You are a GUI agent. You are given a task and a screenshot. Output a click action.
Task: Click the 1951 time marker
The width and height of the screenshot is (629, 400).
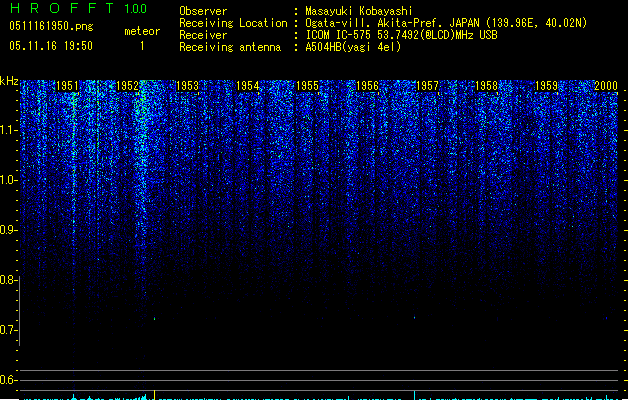click(x=67, y=86)
